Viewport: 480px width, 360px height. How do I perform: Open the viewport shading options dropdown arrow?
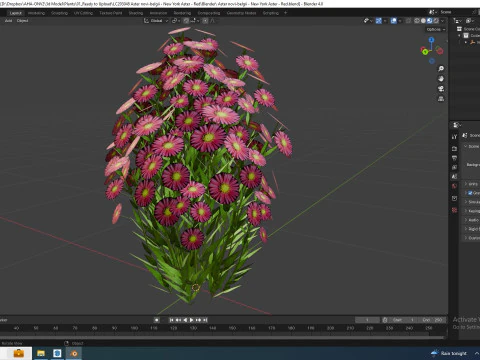(443, 21)
